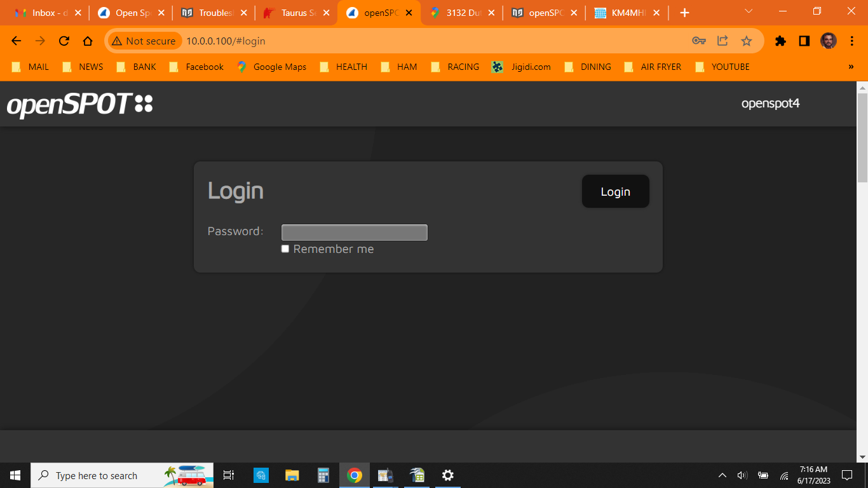This screenshot has height=488, width=868.
Task: Open the Extensions puzzle icon
Action: point(780,40)
